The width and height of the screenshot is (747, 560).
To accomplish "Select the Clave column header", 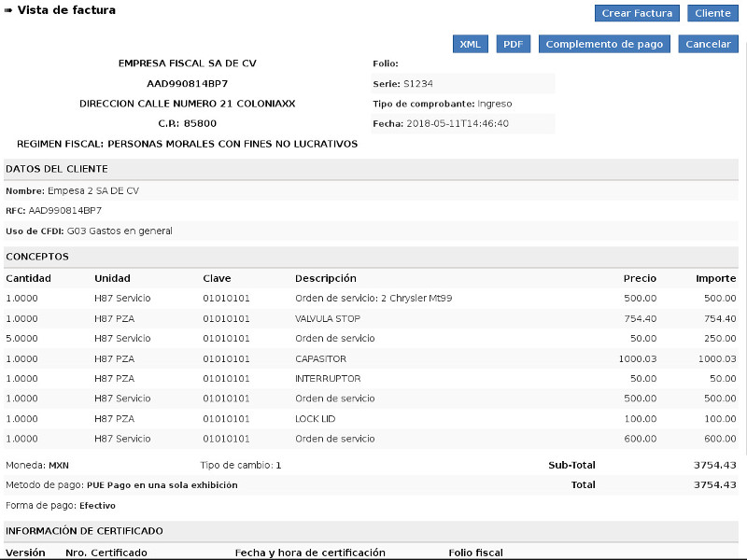I will [217, 278].
